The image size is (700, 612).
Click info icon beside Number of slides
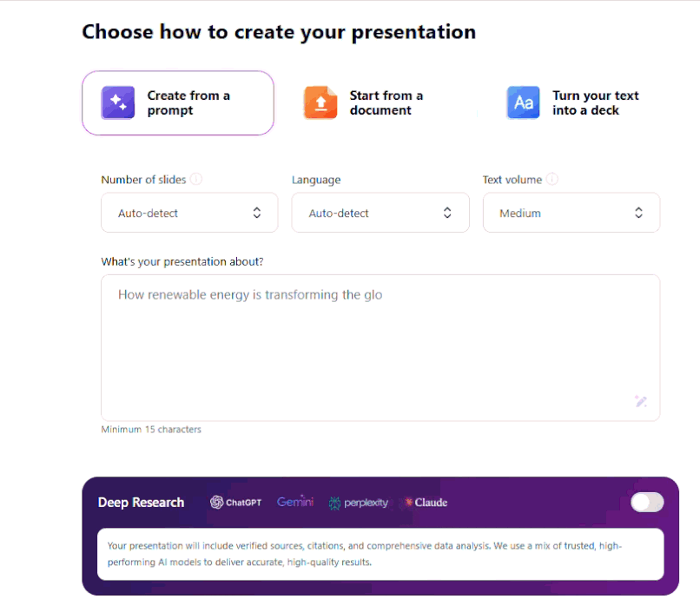click(196, 179)
